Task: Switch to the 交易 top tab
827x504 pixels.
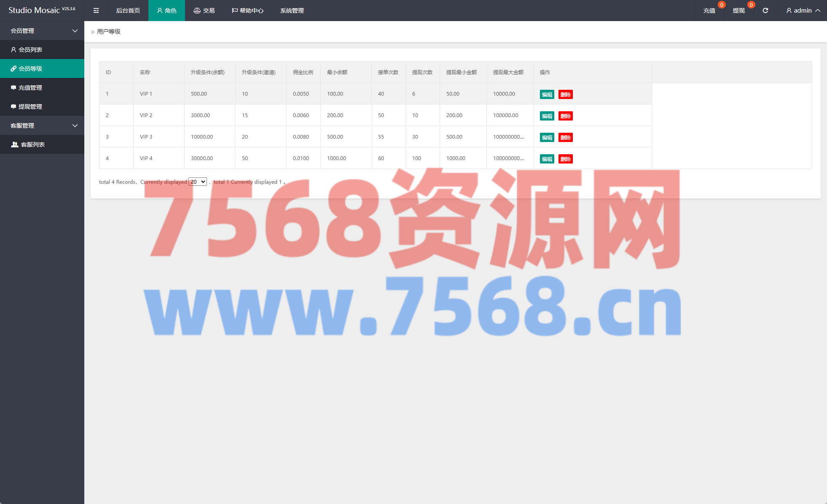Action: [204, 11]
